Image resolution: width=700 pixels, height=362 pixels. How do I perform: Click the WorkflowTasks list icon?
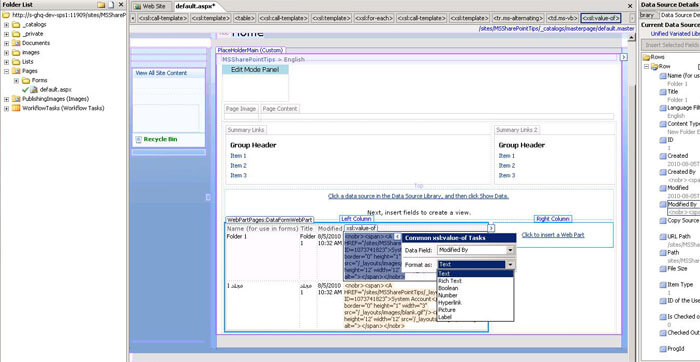(x=16, y=108)
